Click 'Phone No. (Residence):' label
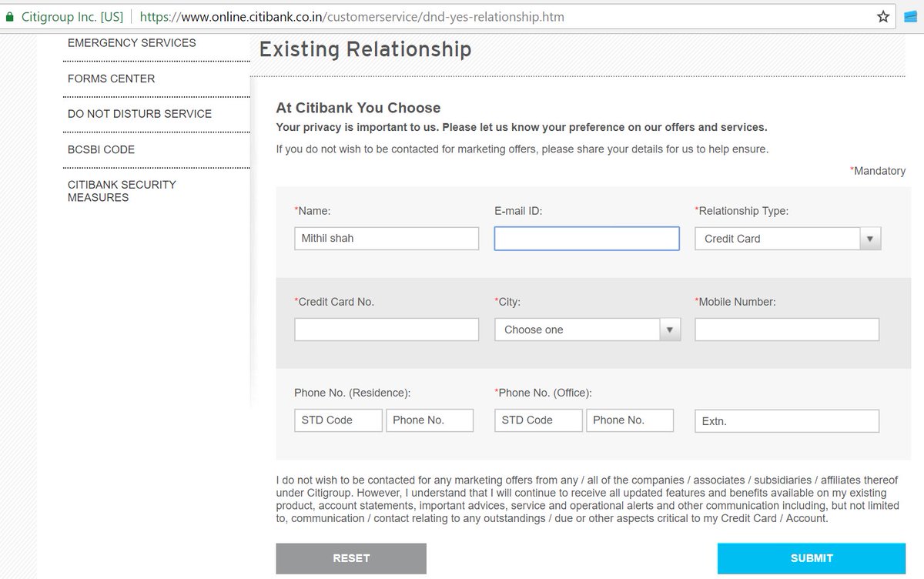 tap(352, 393)
